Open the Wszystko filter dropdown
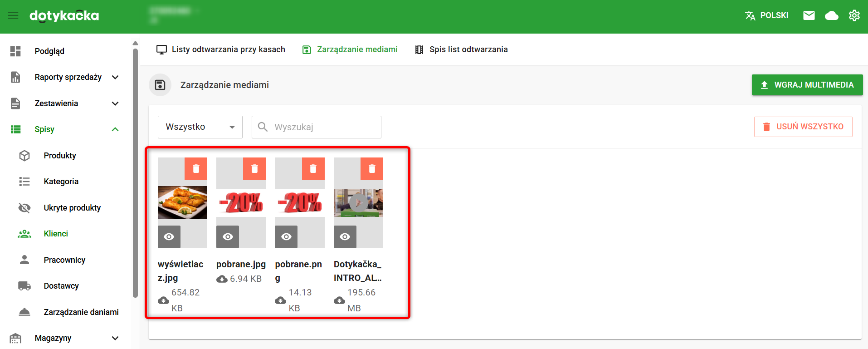Image resolution: width=868 pixels, height=349 pixels. tap(200, 127)
